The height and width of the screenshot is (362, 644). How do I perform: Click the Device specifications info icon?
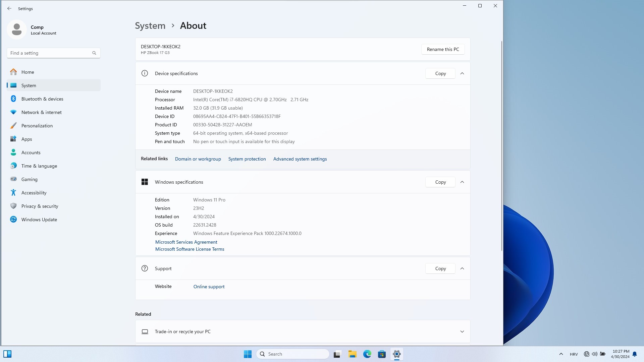pyautogui.click(x=145, y=73)
